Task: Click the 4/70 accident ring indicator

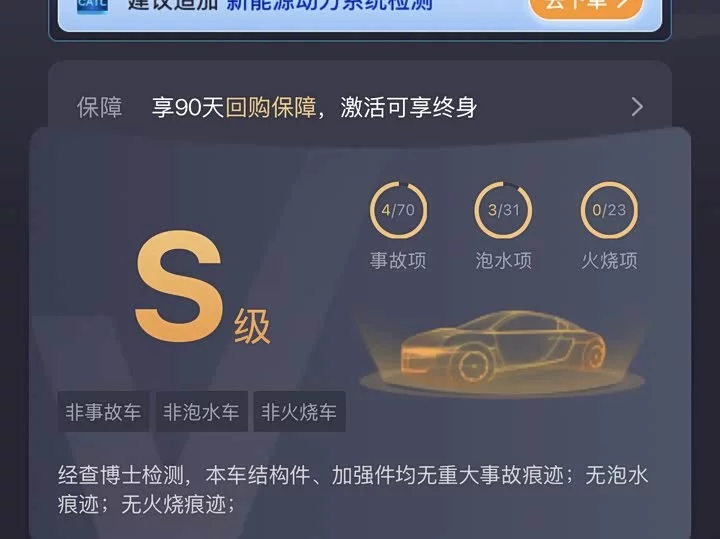Action: coord(398,210)
